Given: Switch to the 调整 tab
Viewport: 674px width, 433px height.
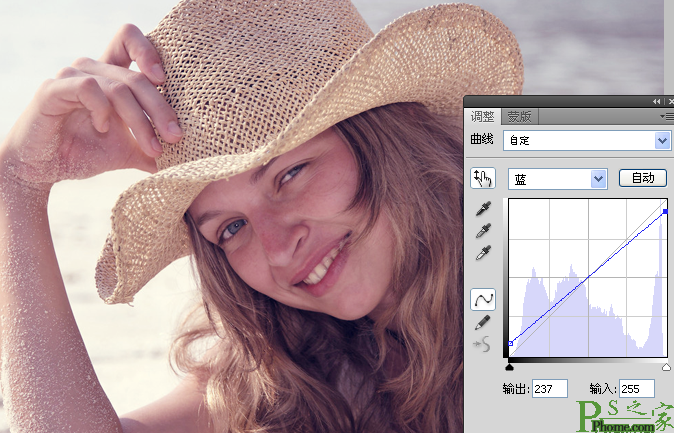Looking at the screenshot, I should [x=482, y=116].
